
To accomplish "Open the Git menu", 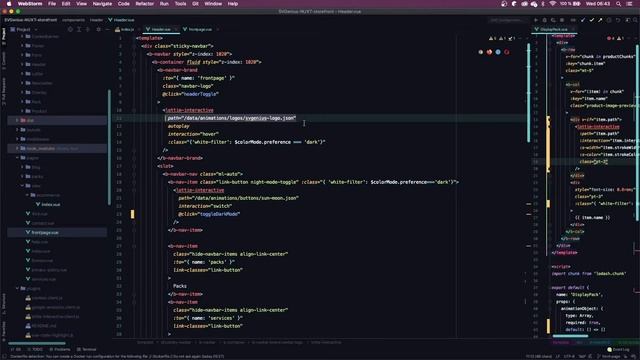I will [195, 4].
